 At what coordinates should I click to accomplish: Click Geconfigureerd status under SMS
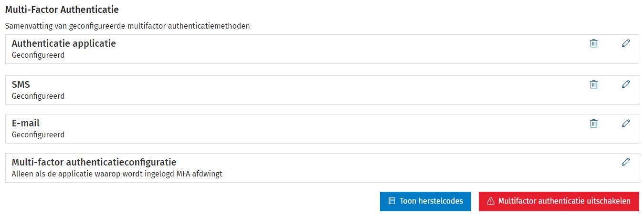point(38,96)
